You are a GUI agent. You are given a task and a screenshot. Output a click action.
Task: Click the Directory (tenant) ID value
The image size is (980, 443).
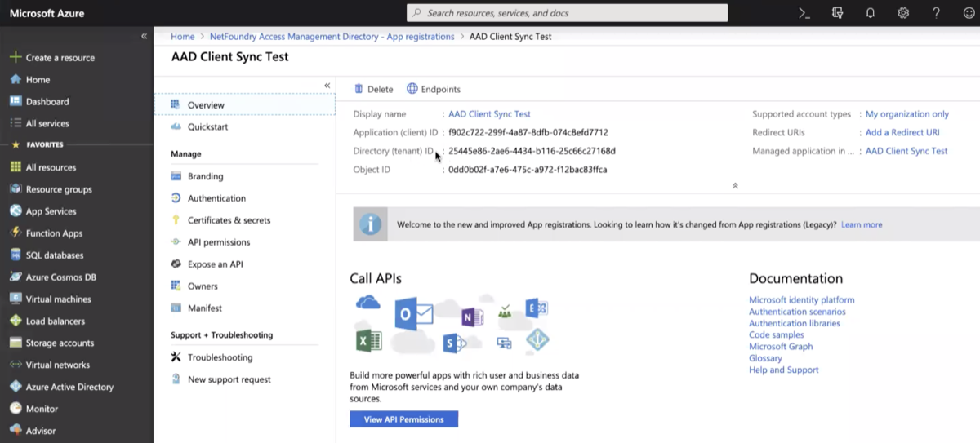(532, 151)
